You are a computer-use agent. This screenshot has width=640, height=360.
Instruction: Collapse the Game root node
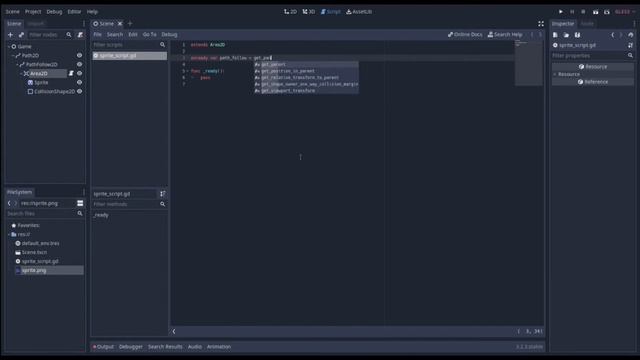tap(9, 47)
